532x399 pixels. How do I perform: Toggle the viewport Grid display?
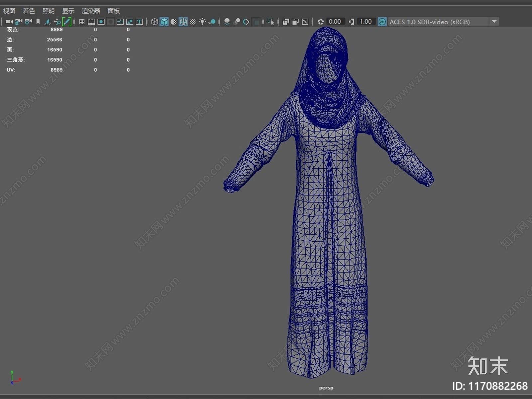tap(82, 22)
